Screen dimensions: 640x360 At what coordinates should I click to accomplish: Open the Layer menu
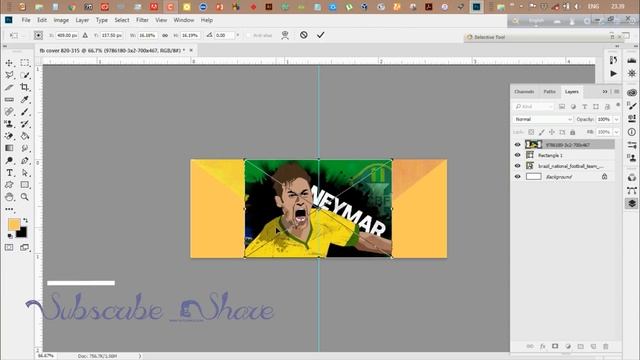pos(82,20)
